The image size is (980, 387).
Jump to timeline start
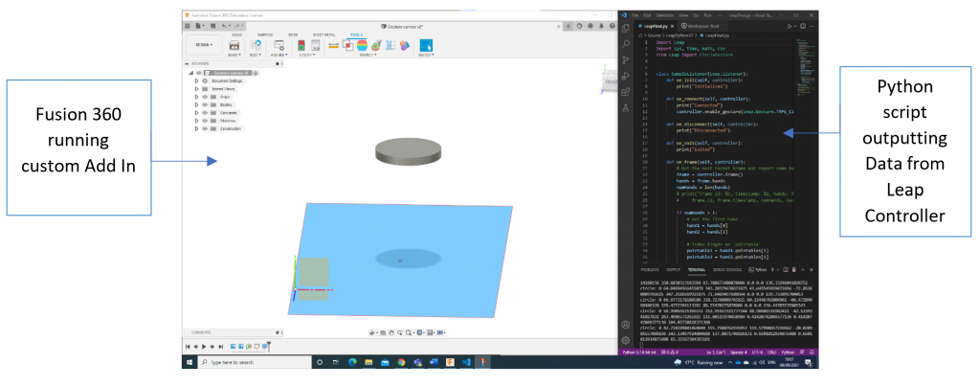(x=188, y=346)
